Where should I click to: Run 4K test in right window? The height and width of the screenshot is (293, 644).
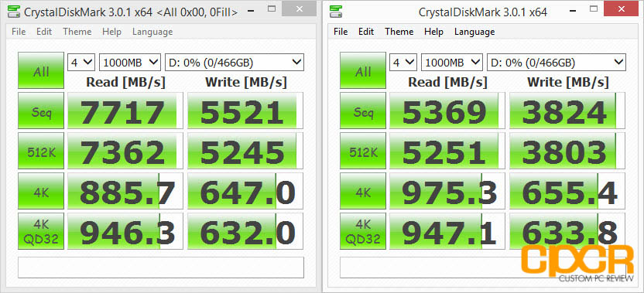(363, 191)
